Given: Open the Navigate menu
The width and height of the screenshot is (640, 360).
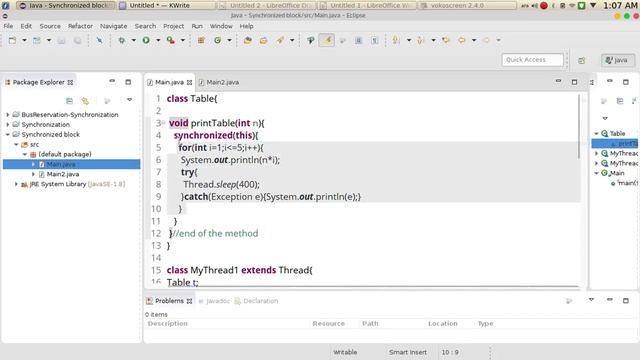Looking at the screenshot, I should pos(113,26).
